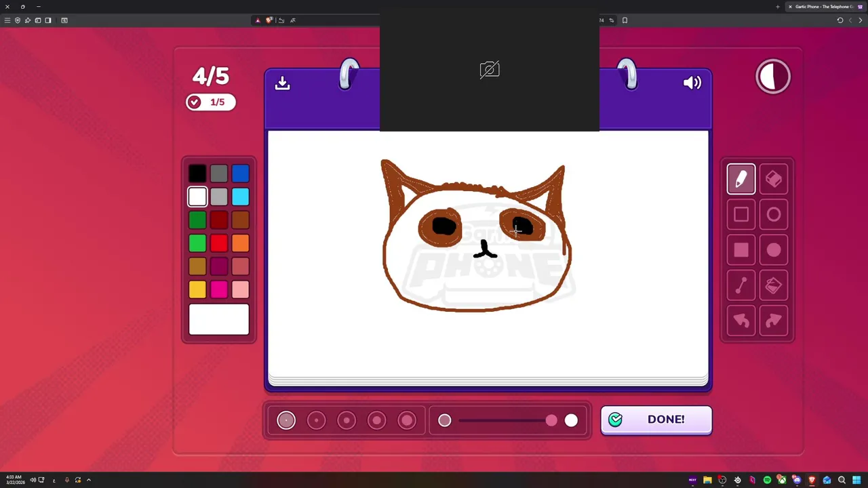This screenshot has height=488, width=868.
Task: Select the paint bucket fill tool
Action: 774,285
